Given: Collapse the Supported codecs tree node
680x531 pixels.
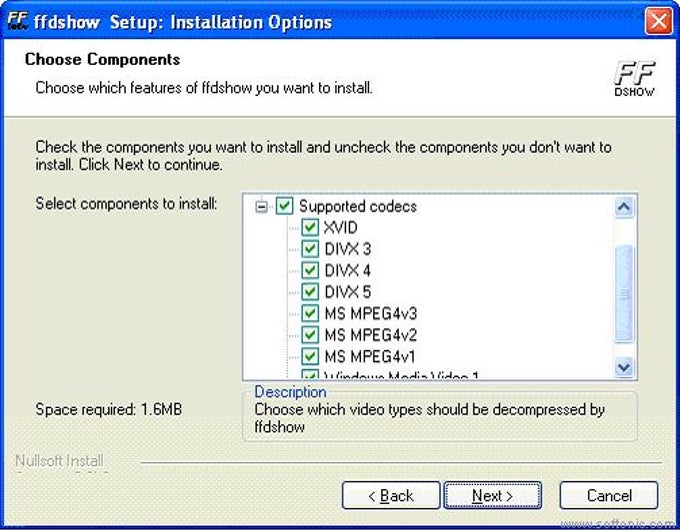Looking at the screenshot, I should click(261, 207).
